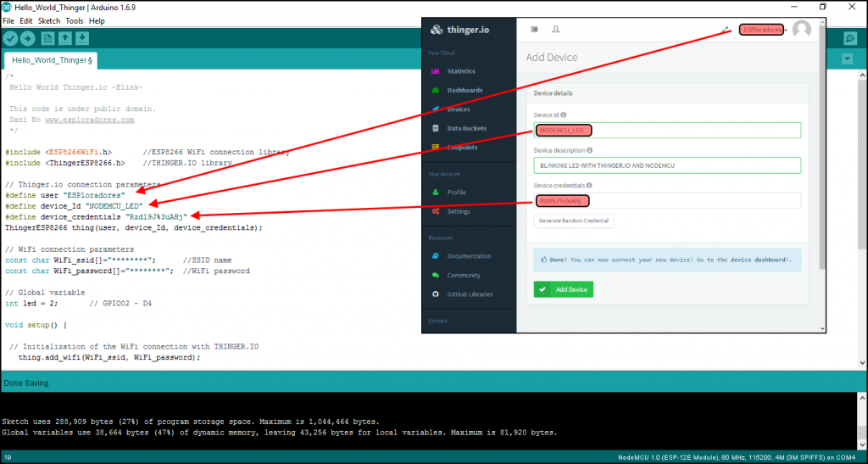Click the "void setup() {" code line
868x464 pixels.
36,325
